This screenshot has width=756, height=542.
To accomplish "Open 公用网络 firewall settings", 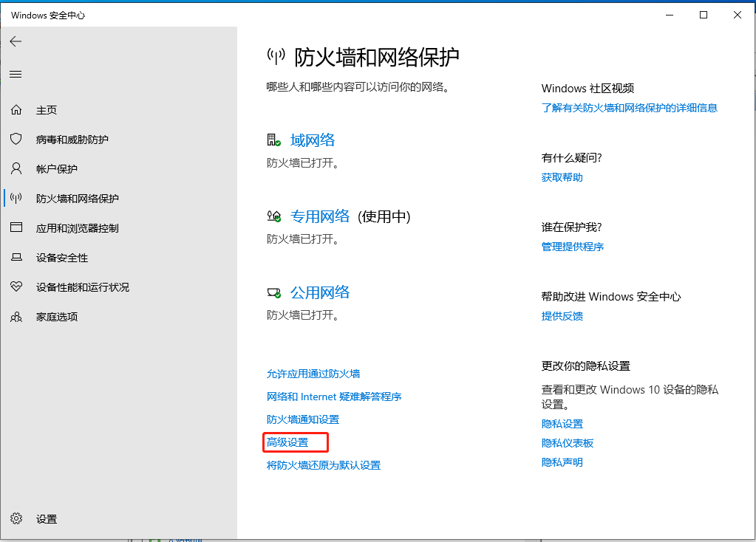I will [320, 292].
